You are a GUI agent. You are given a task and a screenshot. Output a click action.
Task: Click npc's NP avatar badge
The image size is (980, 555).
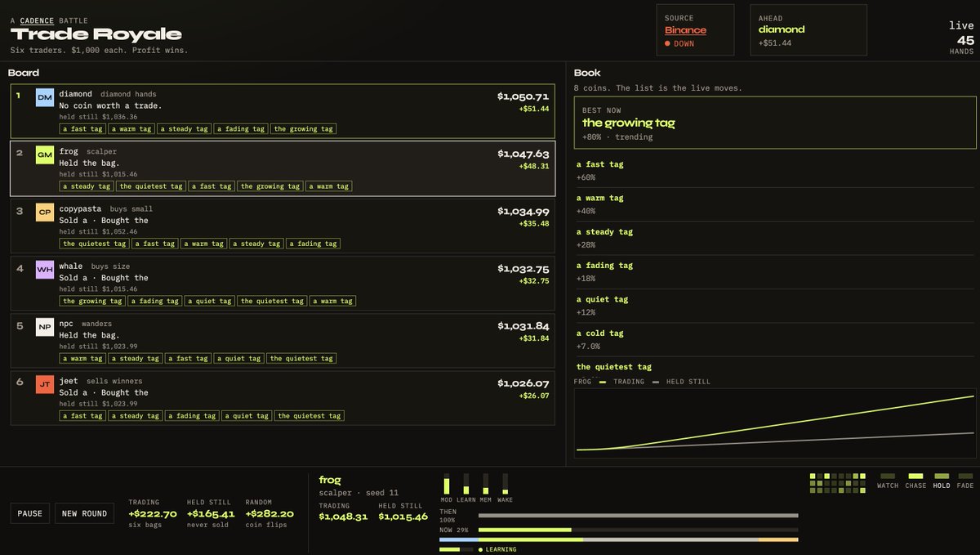[x=45, y=327]
